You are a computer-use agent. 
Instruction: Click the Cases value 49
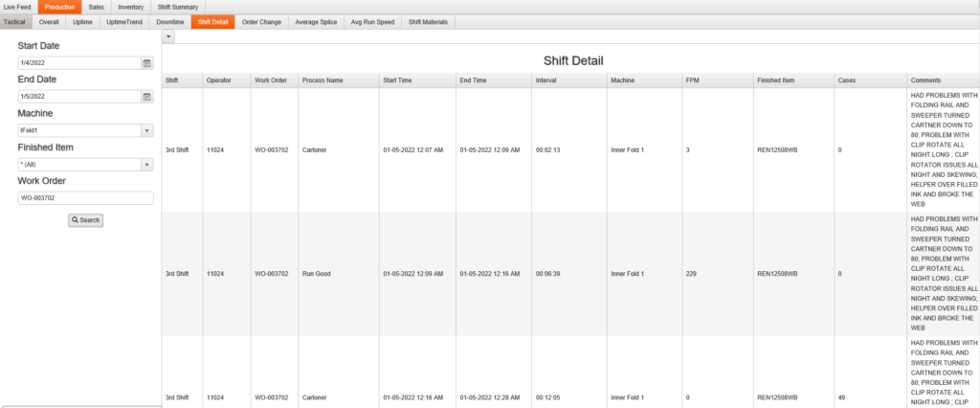click(842, 397)
